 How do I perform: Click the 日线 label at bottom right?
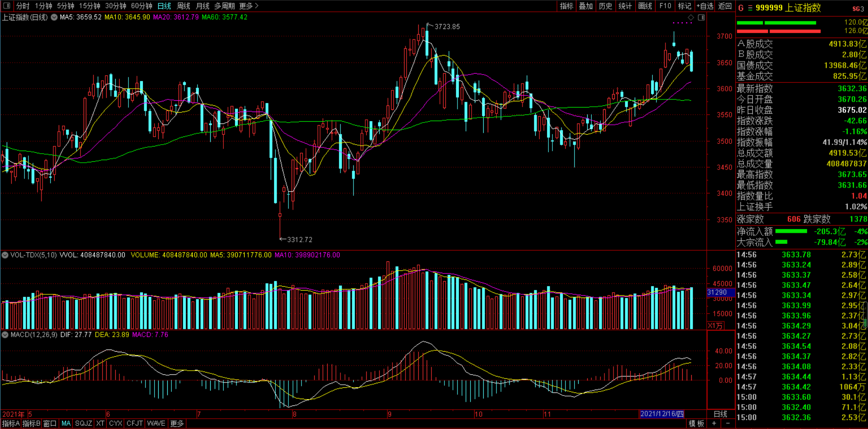(720, 414)
